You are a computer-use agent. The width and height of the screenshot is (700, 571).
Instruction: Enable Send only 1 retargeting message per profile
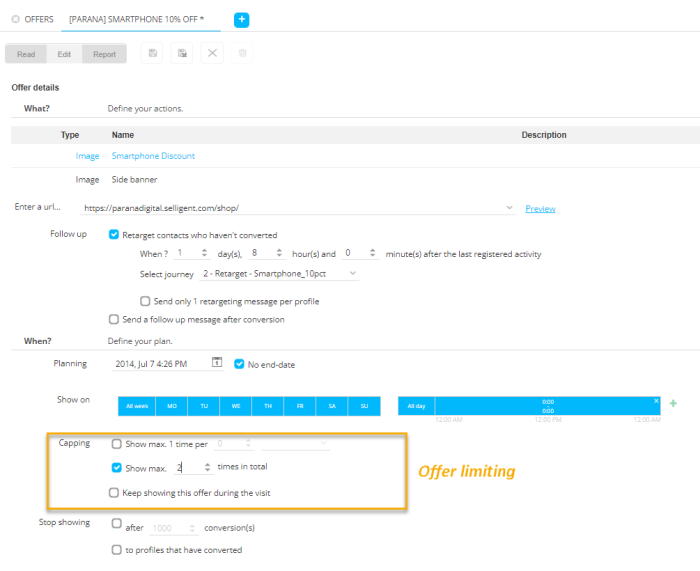point(146,301)
